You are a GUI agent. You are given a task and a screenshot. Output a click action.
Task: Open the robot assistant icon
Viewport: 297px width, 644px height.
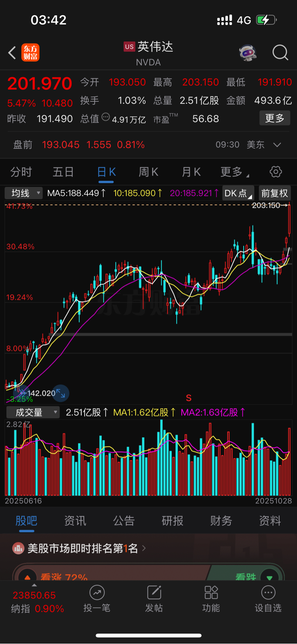click(247, 52)
